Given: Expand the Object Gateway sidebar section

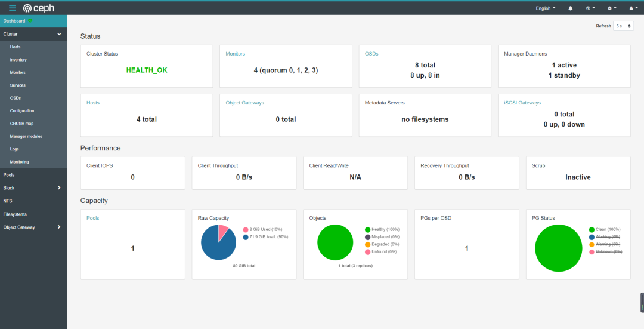Looking at the screenshot, I should click(33, 227).
